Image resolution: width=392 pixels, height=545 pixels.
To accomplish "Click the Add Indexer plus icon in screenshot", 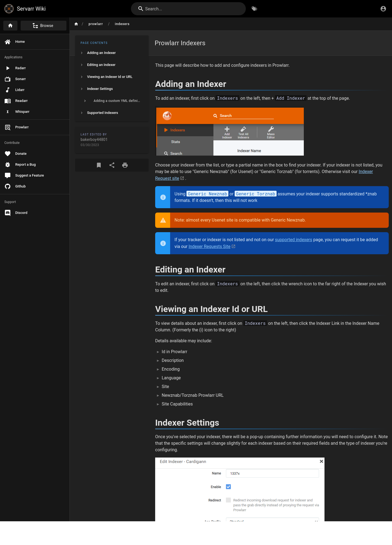I will pyautogui.click(x=227, y=129).
